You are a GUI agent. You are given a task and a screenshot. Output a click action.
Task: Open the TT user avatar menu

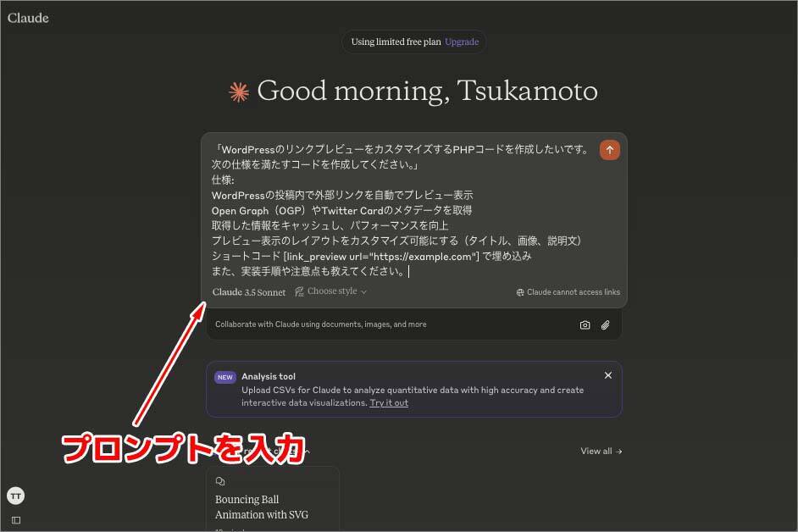point(15,496)
